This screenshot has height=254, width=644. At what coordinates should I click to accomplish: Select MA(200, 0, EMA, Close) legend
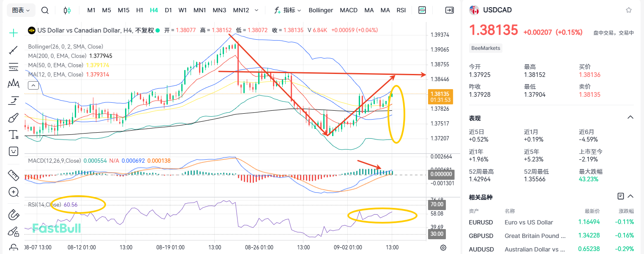point(57,56)
